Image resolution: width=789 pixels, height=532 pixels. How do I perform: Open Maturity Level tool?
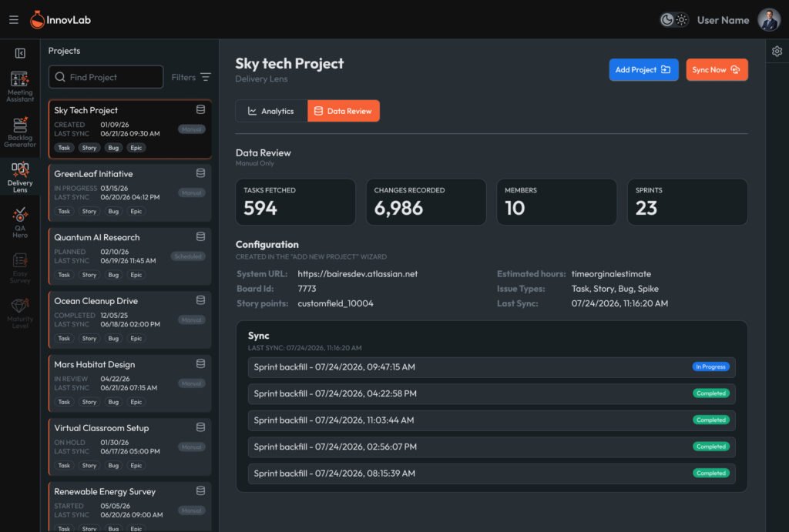tap(20, 313)
